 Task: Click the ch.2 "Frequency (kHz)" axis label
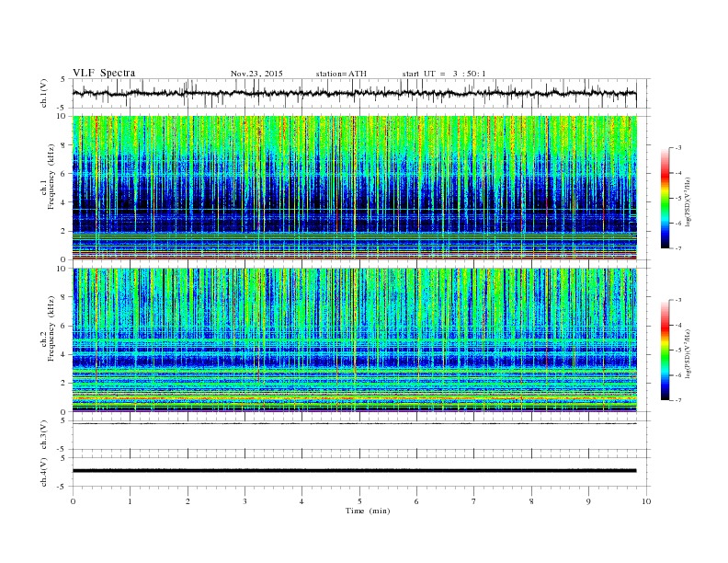(x=51, y=327)
